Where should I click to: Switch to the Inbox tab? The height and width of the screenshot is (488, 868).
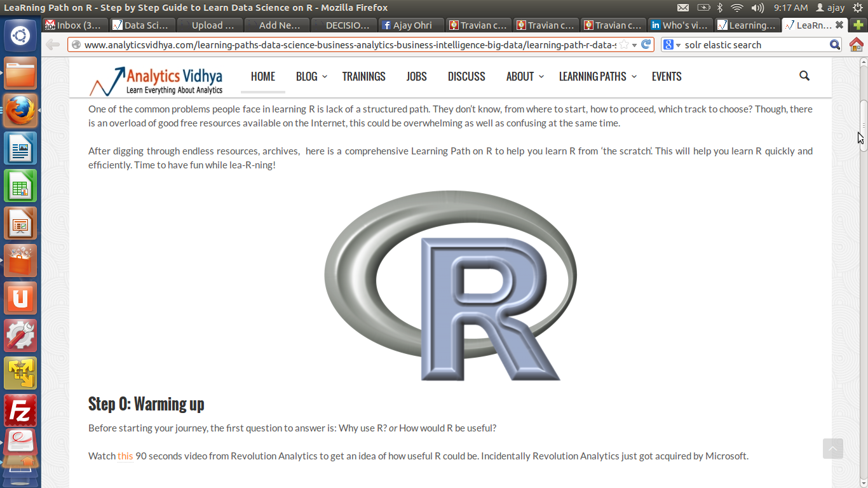click(73, 25)
